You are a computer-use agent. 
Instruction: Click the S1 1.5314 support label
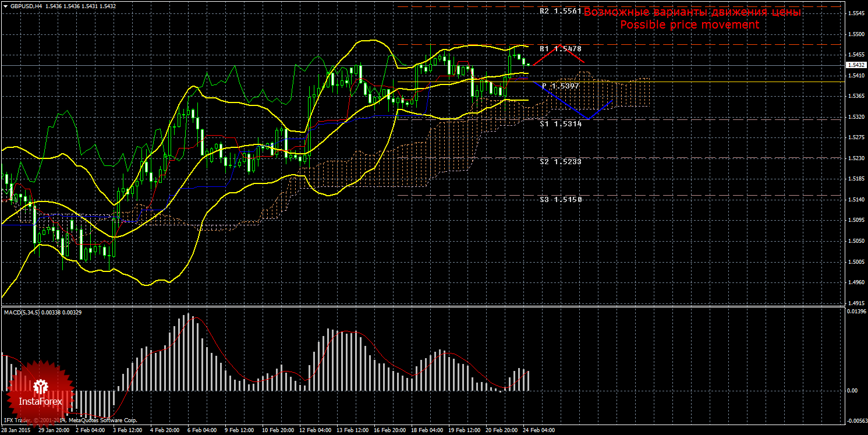561,124
